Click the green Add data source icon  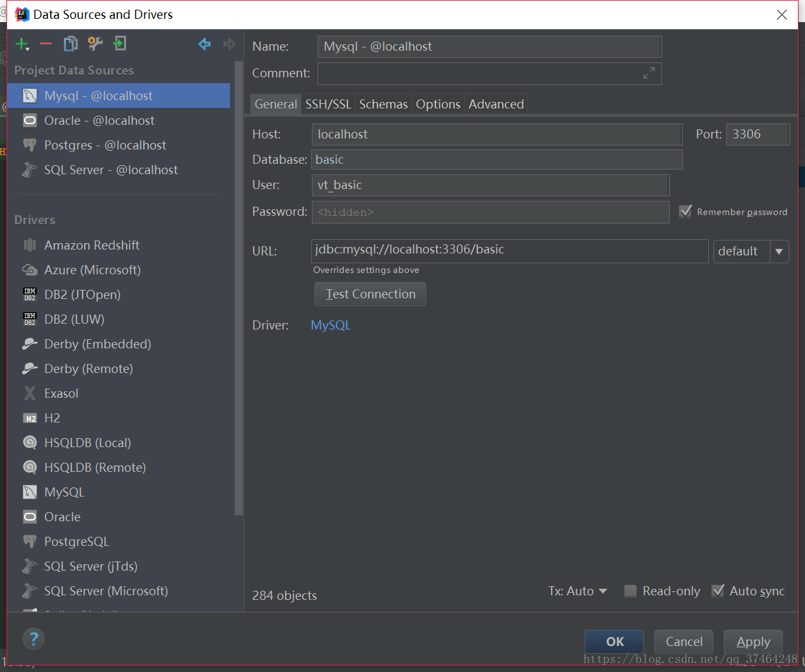[x=21, y=44]
